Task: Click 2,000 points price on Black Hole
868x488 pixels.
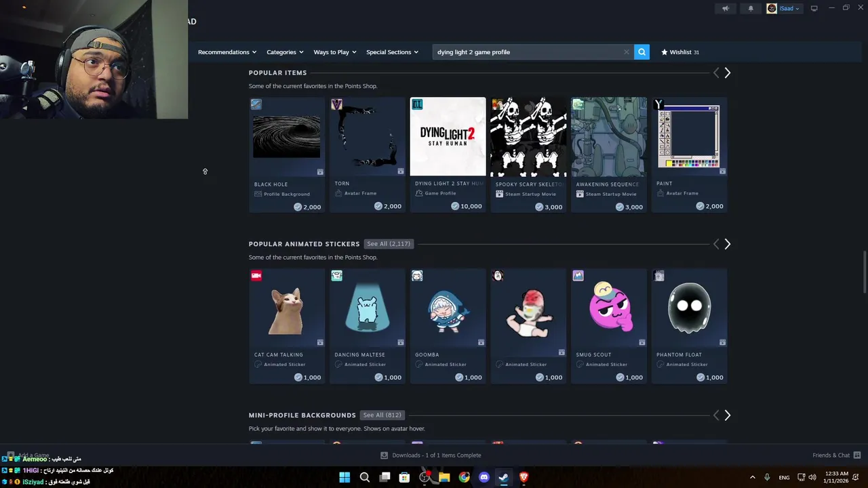Action: point(307,207)
